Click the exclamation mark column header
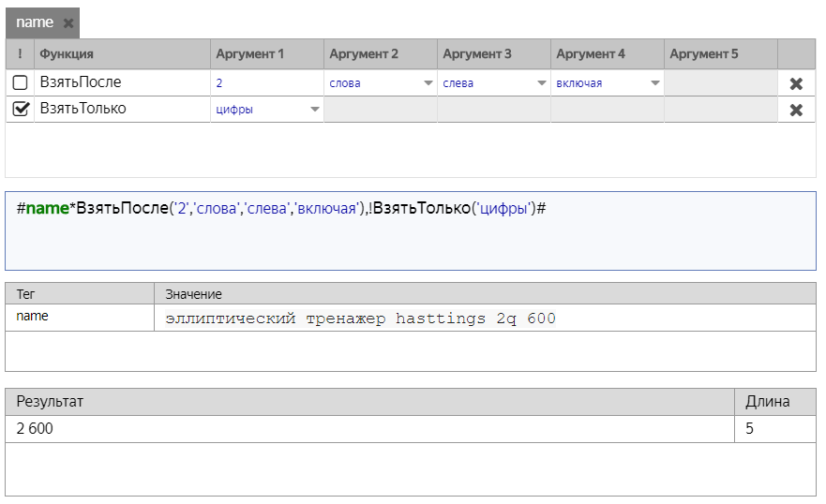 pos(20,54)
